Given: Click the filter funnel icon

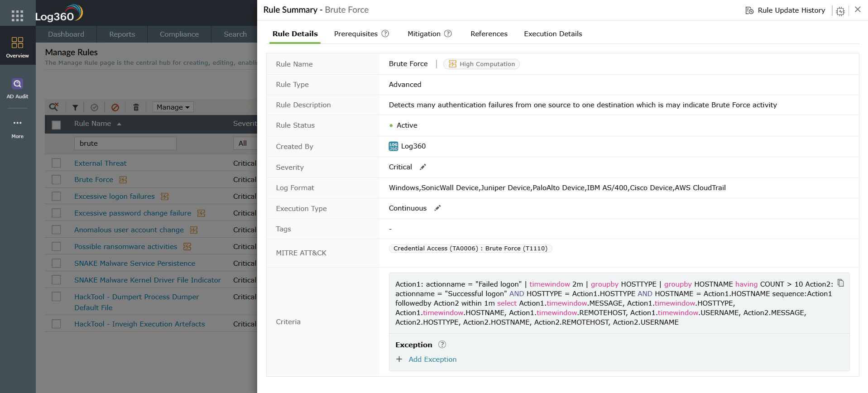Looking at the screenshot, I should pyautogui.click(x=75, y=107).
